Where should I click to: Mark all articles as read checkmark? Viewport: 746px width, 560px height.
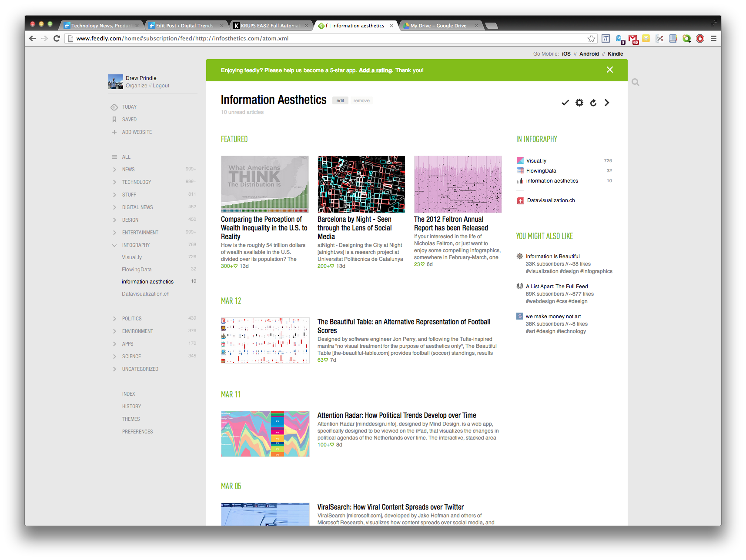[x=565, y=103]
